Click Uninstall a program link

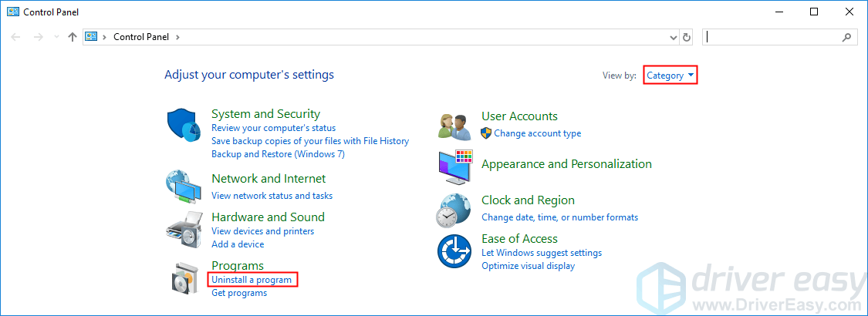click(252, 280)
